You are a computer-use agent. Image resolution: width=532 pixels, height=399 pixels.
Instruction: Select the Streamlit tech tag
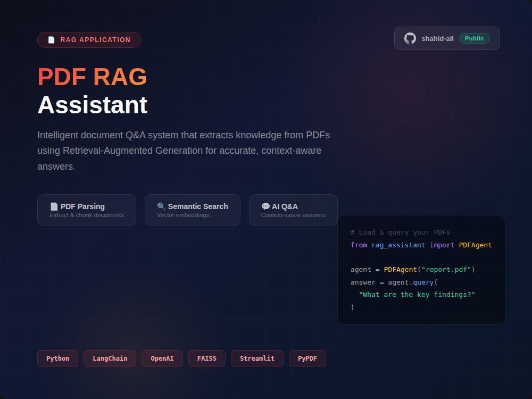tap(257, 358)
